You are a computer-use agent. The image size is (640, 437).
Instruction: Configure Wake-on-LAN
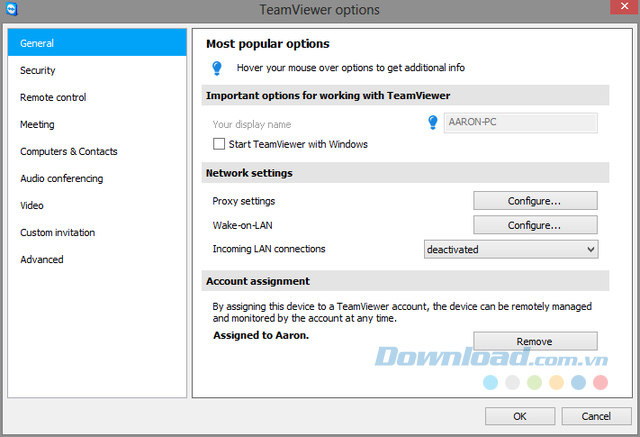[535, 225]
